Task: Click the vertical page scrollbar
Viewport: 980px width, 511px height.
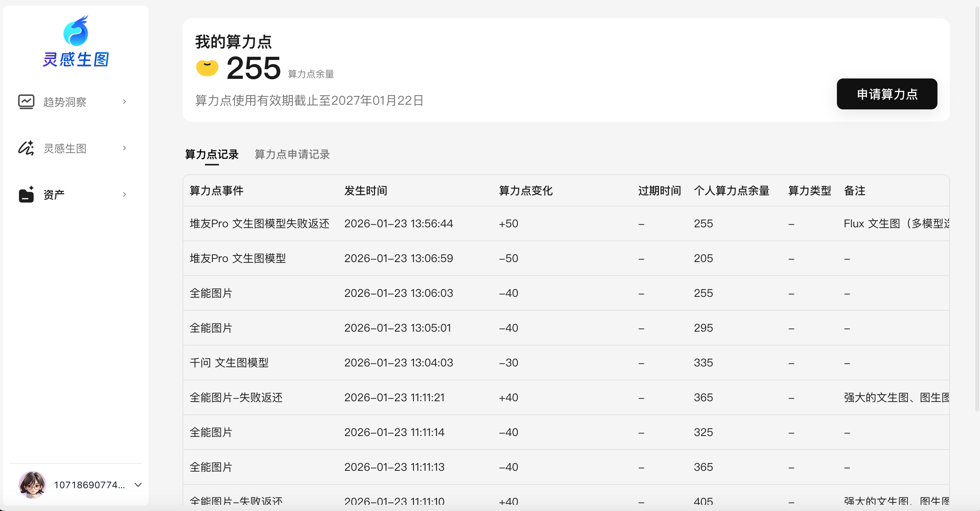Action: (977, 209)
